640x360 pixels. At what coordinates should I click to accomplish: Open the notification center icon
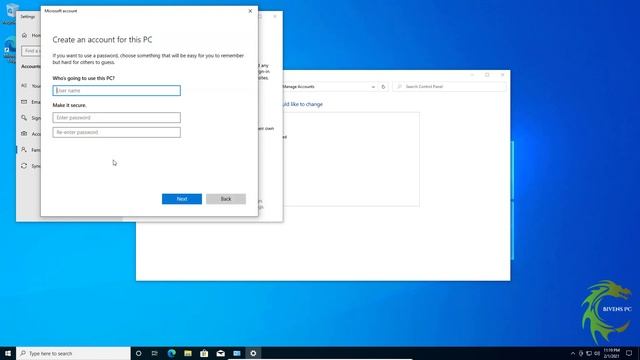[629, 353]
